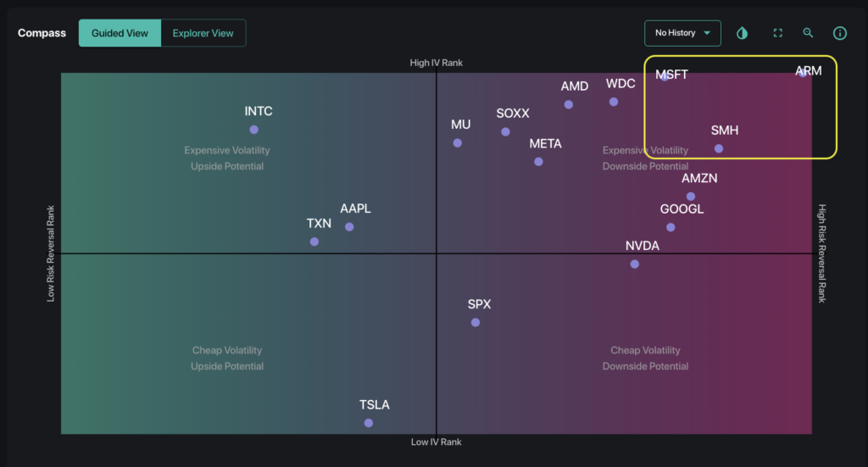Switch to Explorer View
This screenshot has width=868, height=467.
click(203, 33)
